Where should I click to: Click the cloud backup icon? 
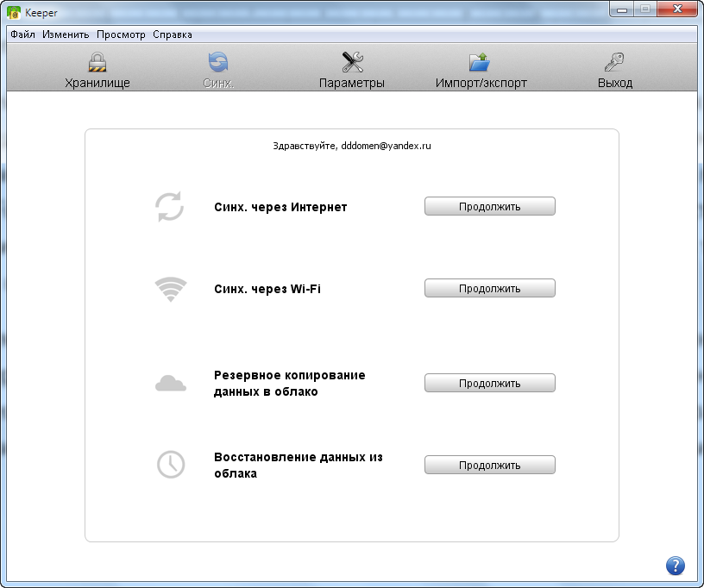171,384
